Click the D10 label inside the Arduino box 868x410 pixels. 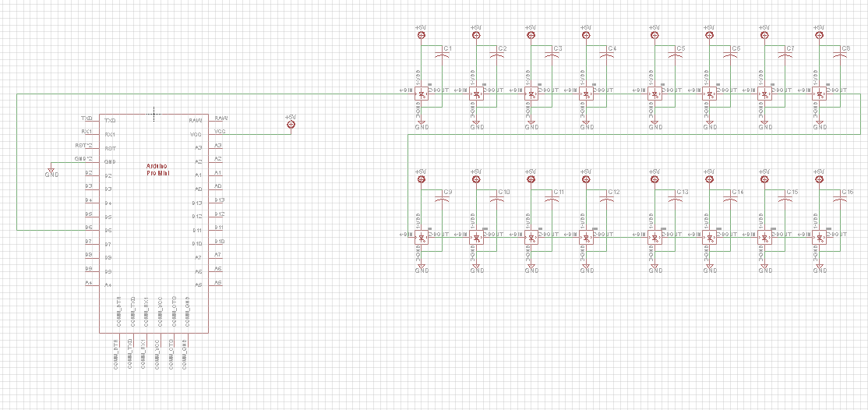pos(198,244)
